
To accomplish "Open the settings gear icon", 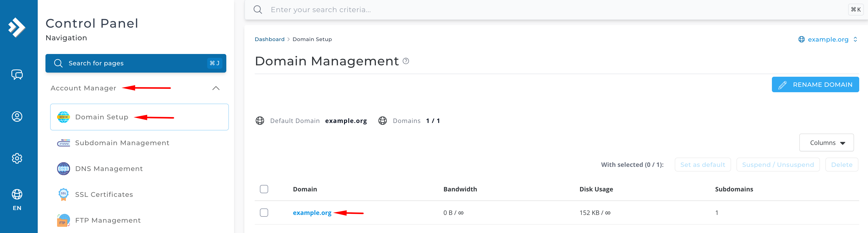I will tap(17, 158).
